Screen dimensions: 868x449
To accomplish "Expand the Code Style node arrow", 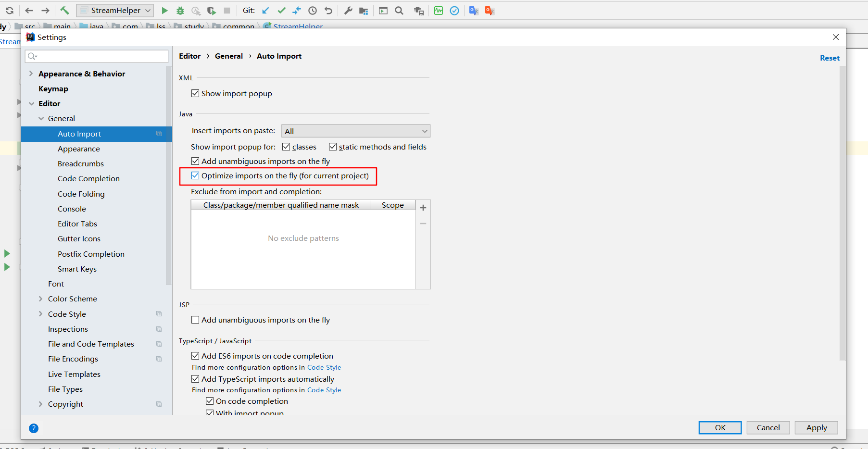I will [41, 314].
